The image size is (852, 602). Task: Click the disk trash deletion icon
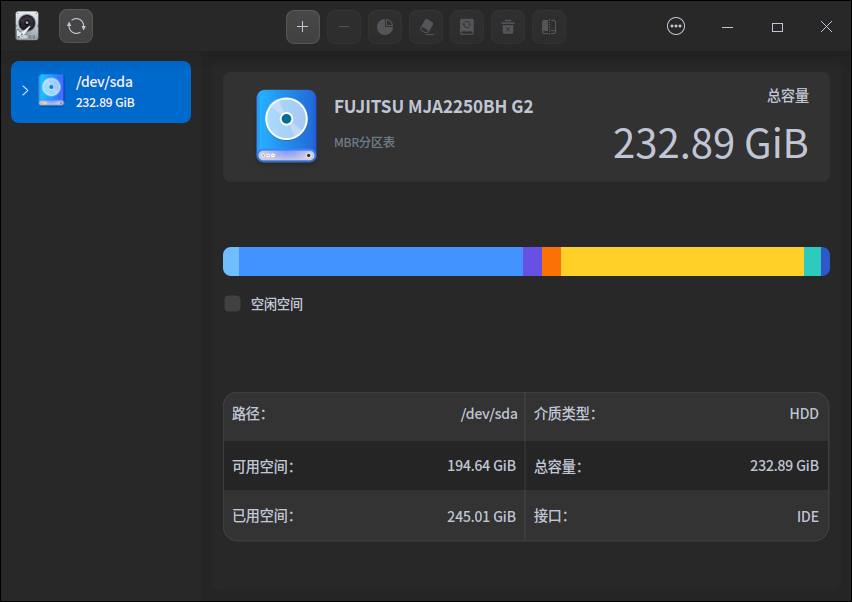point(507,27)
